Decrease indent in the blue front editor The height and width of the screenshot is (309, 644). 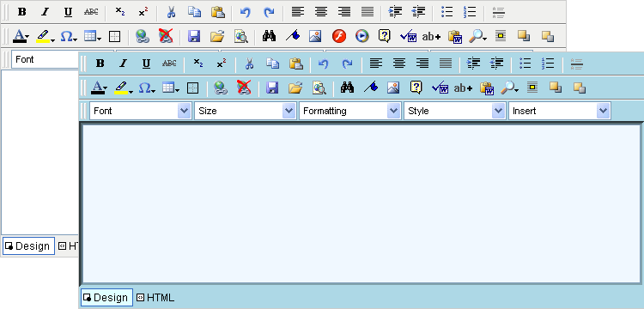[x=497, y=64]
